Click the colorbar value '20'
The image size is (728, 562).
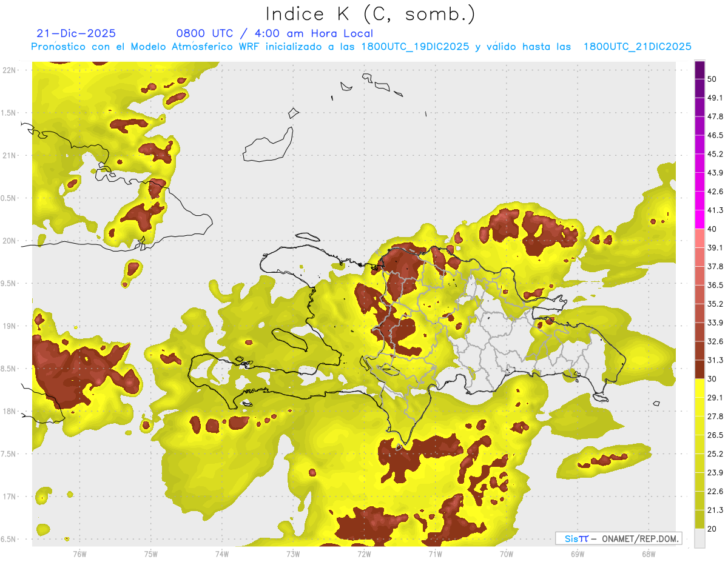click(x=712, y=529)
